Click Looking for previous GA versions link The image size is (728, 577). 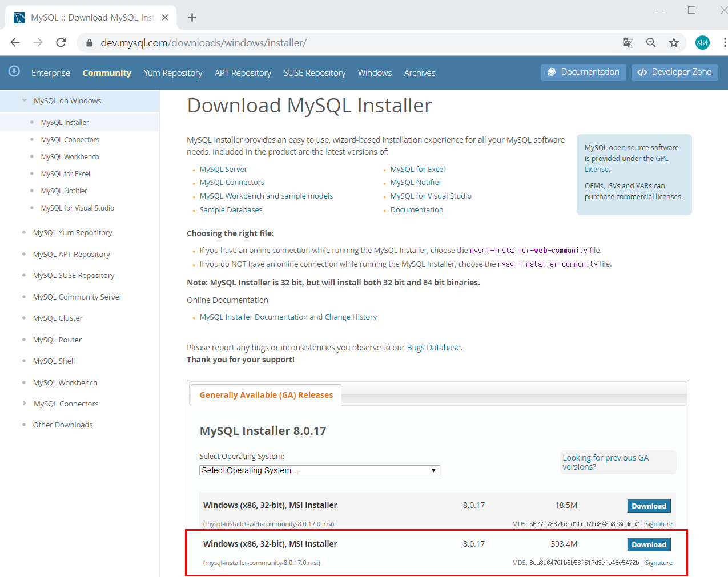click(605, 462)
